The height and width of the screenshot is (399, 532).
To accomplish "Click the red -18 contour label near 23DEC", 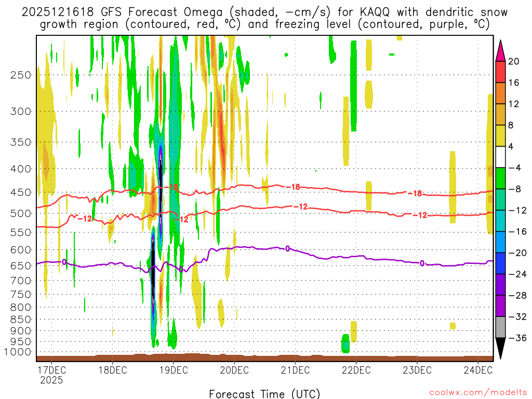I will tap(415, 193).
